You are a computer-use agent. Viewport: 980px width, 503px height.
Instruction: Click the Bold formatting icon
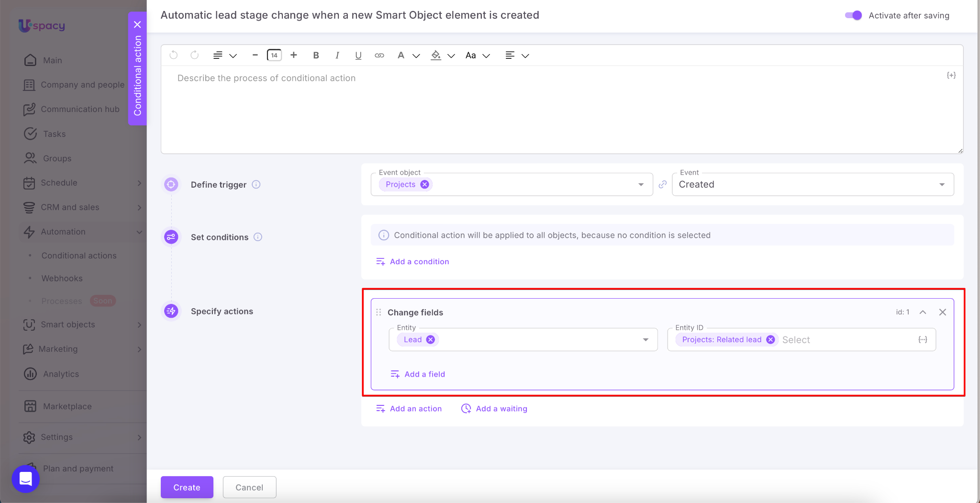pos(316,56)
